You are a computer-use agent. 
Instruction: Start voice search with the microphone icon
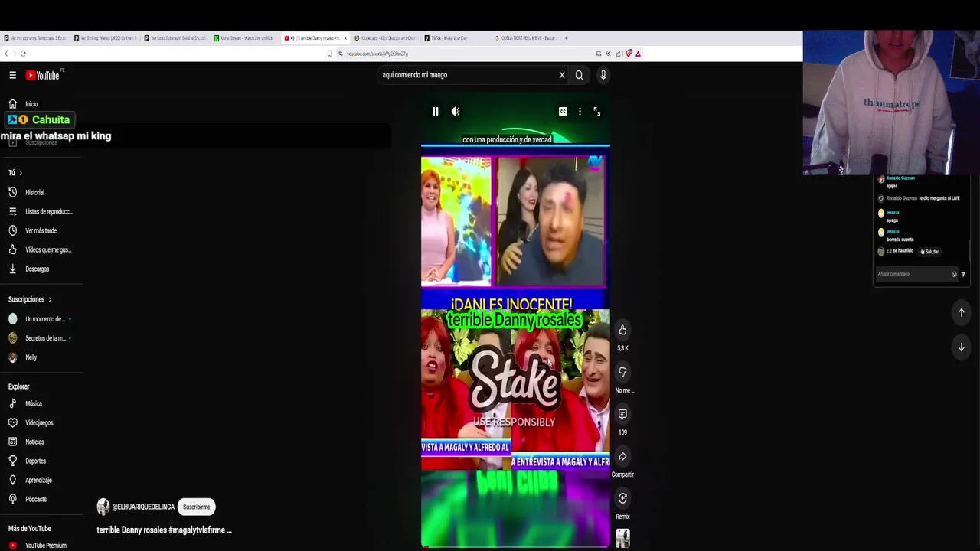click(x=603, y=75)
